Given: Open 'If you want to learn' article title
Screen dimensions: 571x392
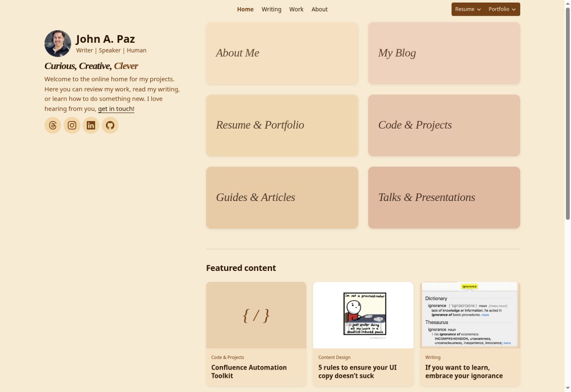Looking at the screenshot, I should coord(464,372).
